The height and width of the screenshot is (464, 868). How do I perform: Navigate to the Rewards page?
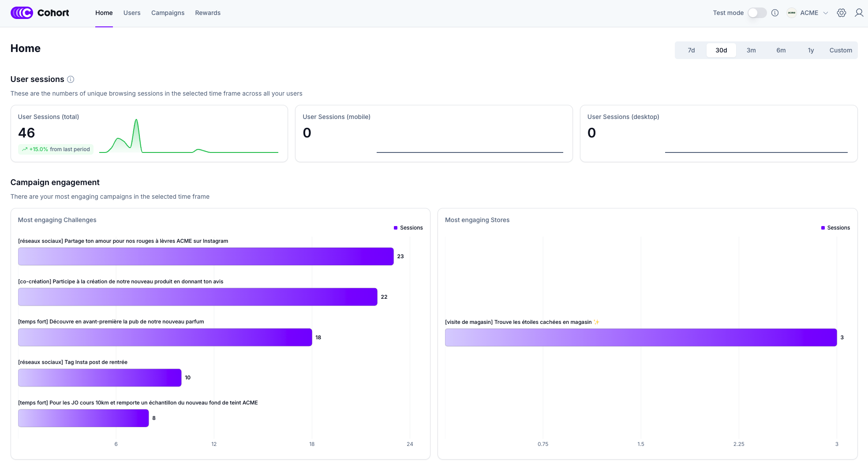[208, 13]
